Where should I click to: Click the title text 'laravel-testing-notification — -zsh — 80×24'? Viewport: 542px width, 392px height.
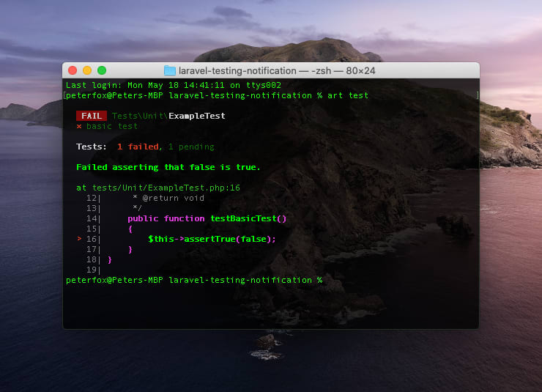(x=277, y=71)
